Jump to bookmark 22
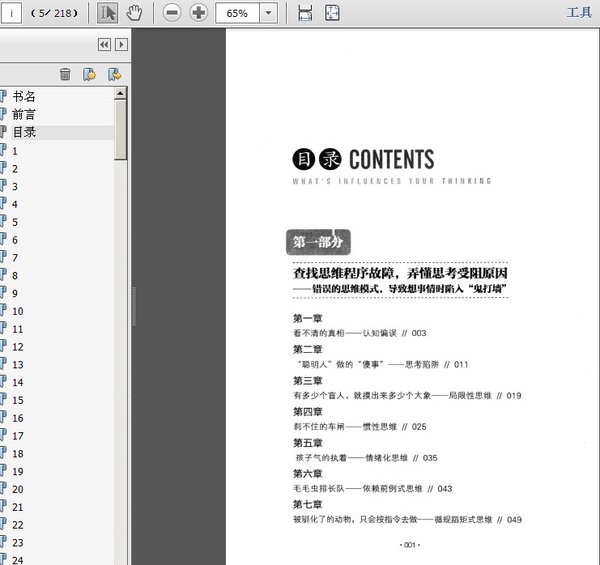Image resolution: width=600 pixels, height=565 pixels. point(18,525)
